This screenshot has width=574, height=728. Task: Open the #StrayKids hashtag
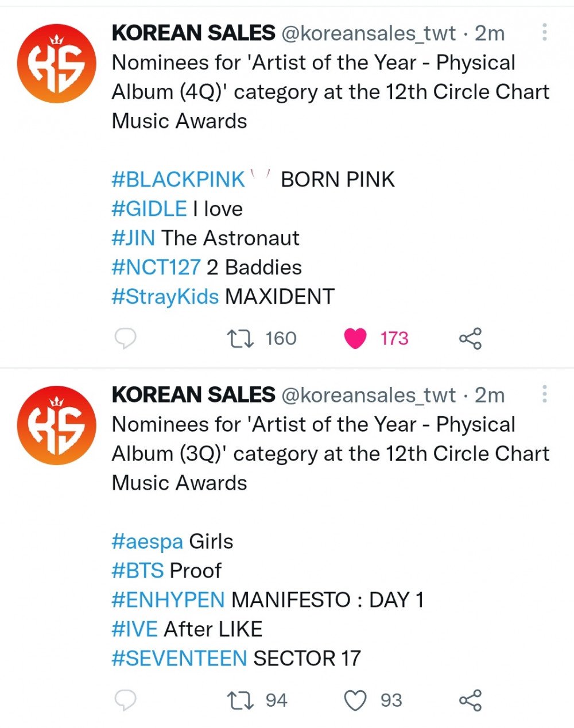point(165,297)
